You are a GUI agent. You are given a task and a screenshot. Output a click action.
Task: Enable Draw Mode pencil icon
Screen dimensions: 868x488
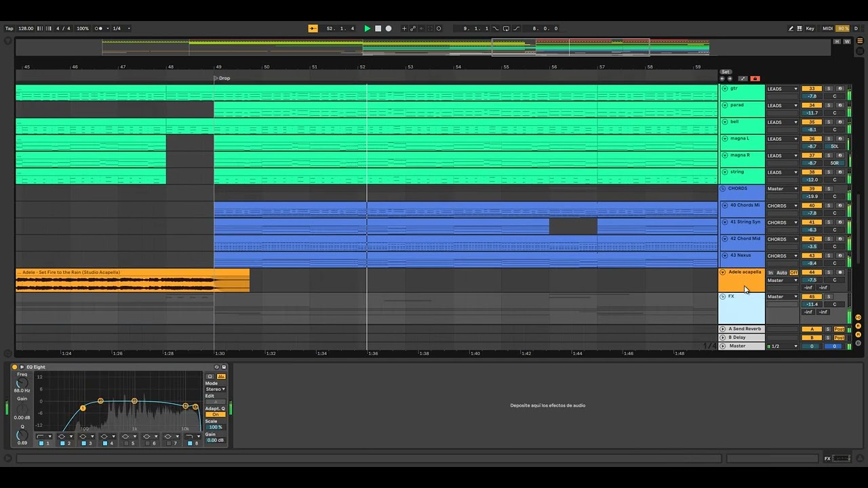(x=791, y=28)
